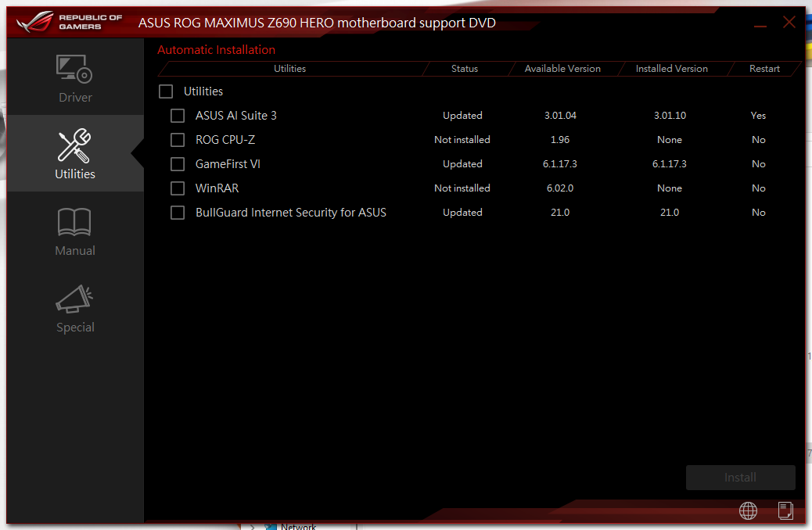
Task: Click available version 3.01.04
Action: pyautogui.click(x=560, y=116)
